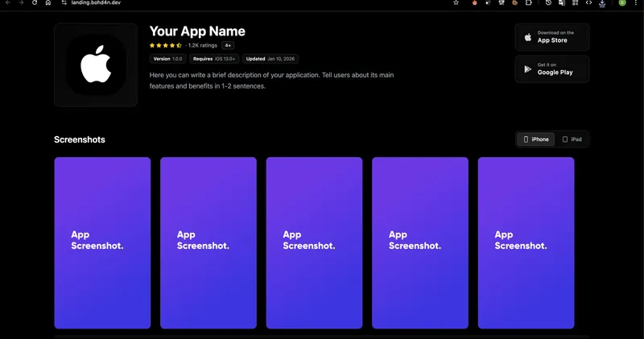Screen dimensions: 644x339
Task: Click the star rating row
Action: 166,46
